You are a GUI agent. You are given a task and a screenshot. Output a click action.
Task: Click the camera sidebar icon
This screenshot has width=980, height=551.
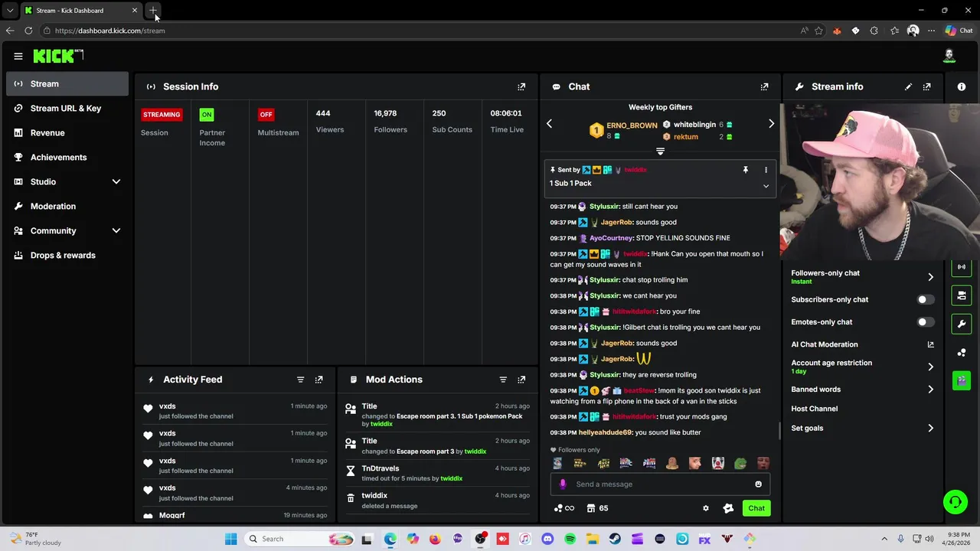[962, 295]
